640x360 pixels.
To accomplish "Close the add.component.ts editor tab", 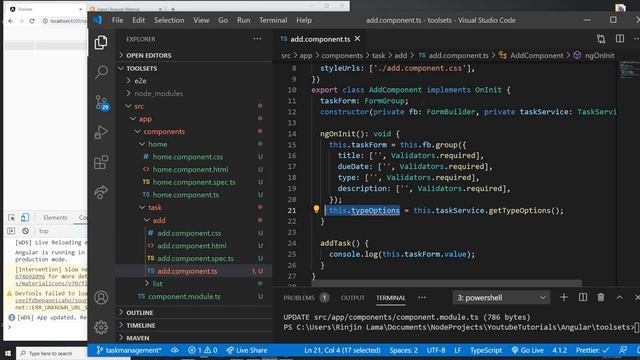I will [357, 38].
